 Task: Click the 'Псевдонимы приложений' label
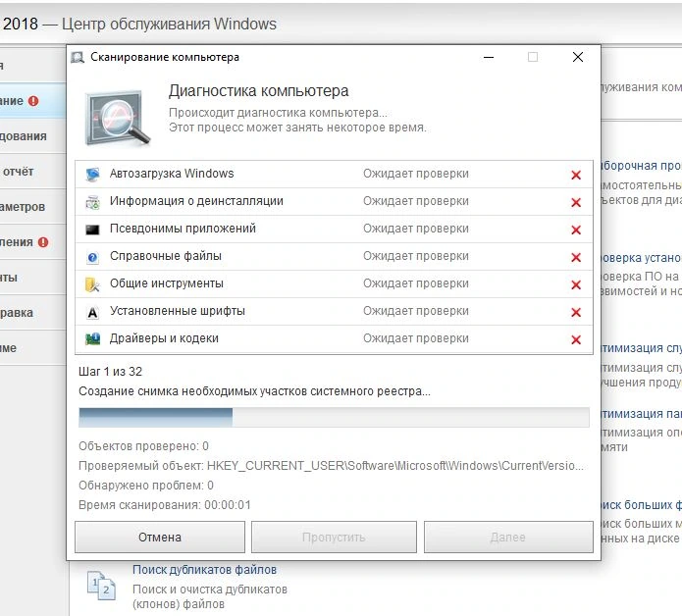pos(183,229)
